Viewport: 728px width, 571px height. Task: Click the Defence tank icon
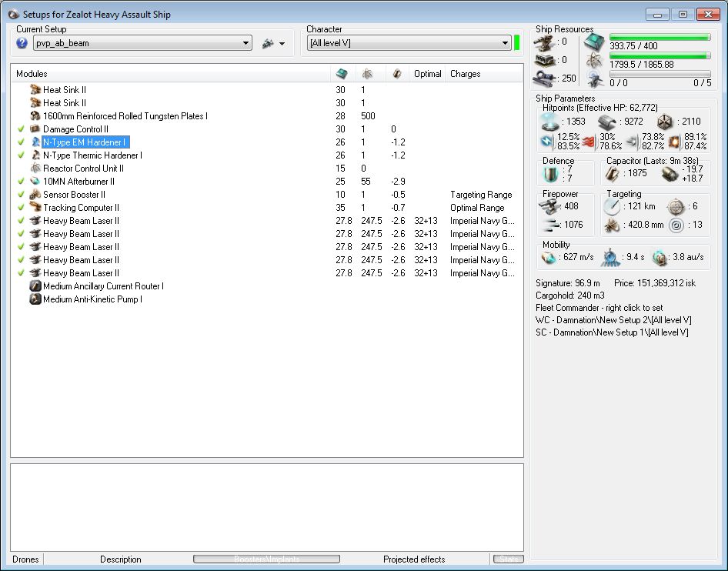pyautogui.click(x=551, y=174)
